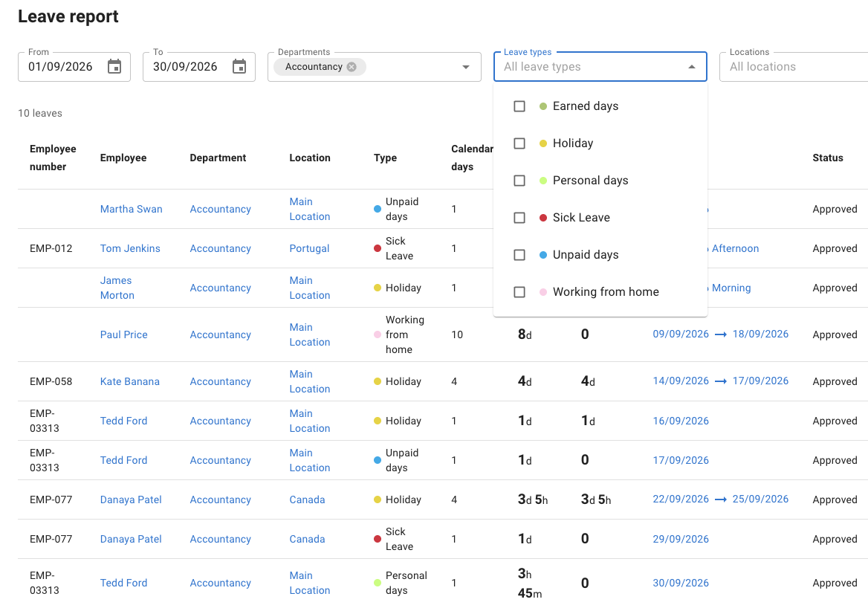This screenshot has width=868, height=608.
Task: Click the Department column header
Action: [218, 158]
